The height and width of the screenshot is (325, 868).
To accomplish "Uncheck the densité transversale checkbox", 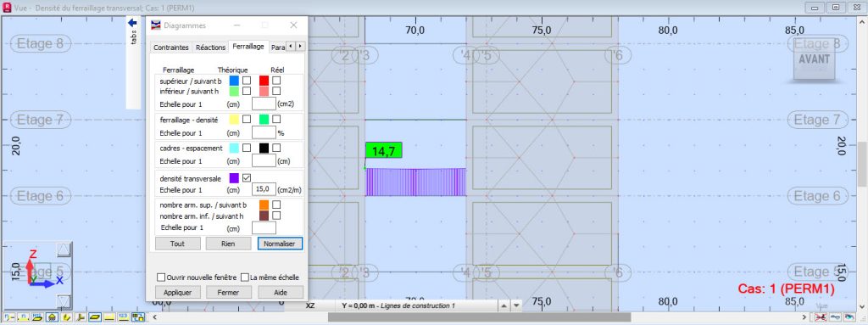I will coord(247,177).
